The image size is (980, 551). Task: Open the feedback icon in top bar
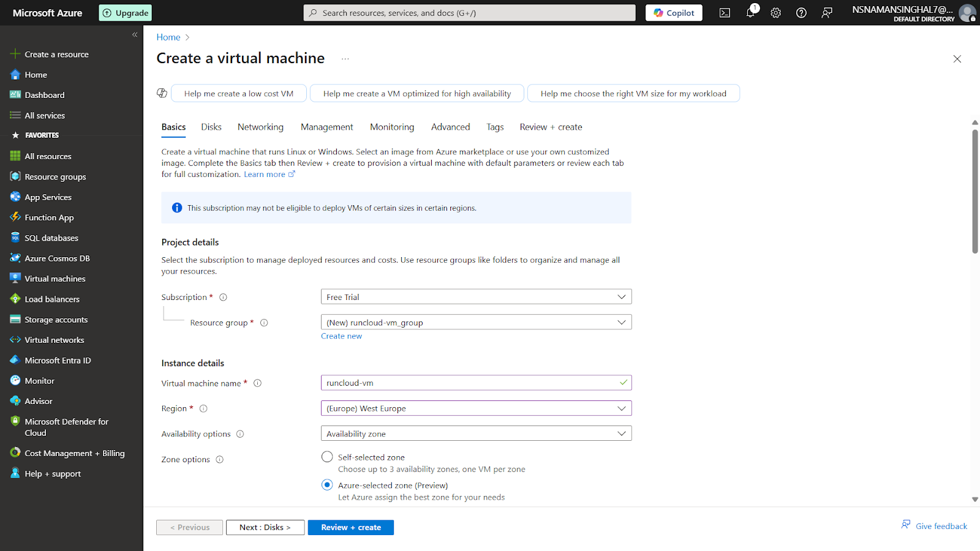[827, 13]
